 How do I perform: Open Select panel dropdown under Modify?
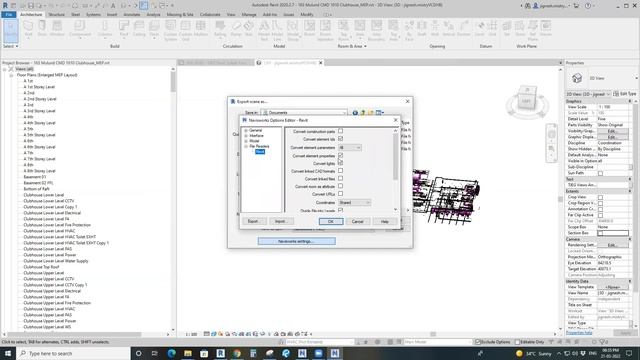(11, 46)
